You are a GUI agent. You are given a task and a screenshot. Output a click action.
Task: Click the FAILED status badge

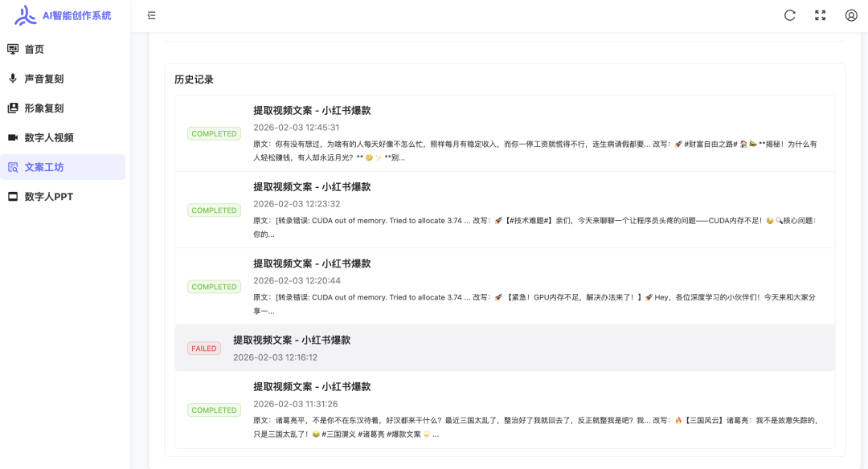(204, 348)
